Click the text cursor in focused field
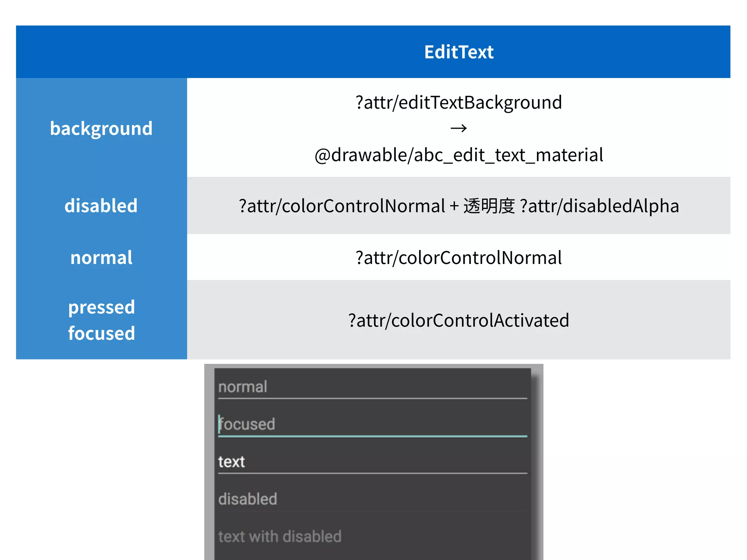 [x=219, y=424]
